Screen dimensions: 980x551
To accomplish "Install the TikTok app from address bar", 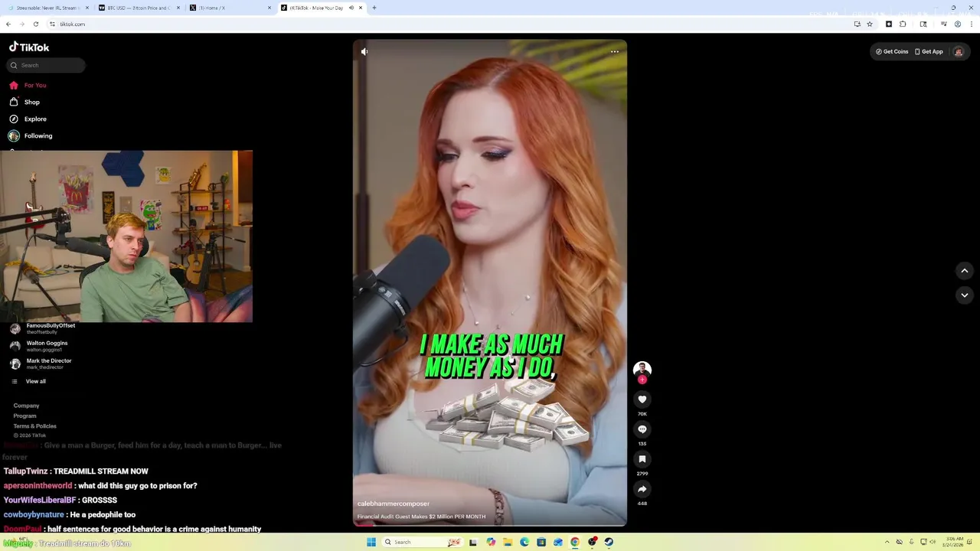I will pyautogui.click(x=857, y=24).
